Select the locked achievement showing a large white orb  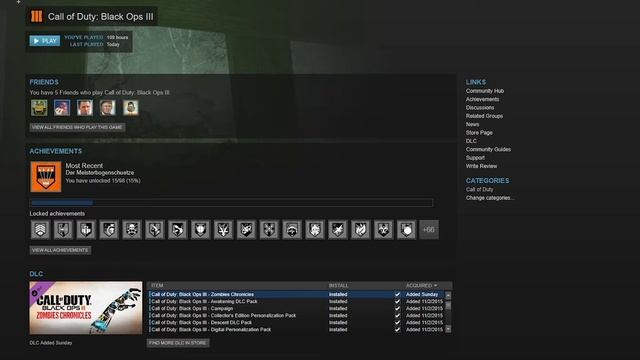click(x=406, y=230)
